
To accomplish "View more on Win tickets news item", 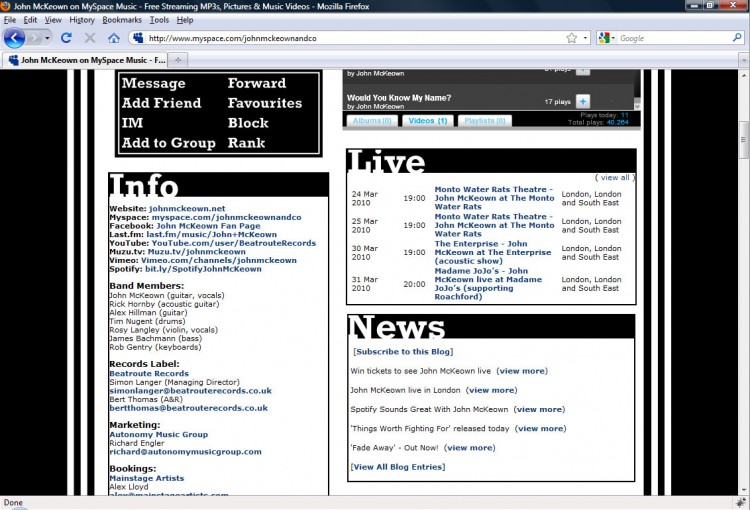I will click(522, 371).
